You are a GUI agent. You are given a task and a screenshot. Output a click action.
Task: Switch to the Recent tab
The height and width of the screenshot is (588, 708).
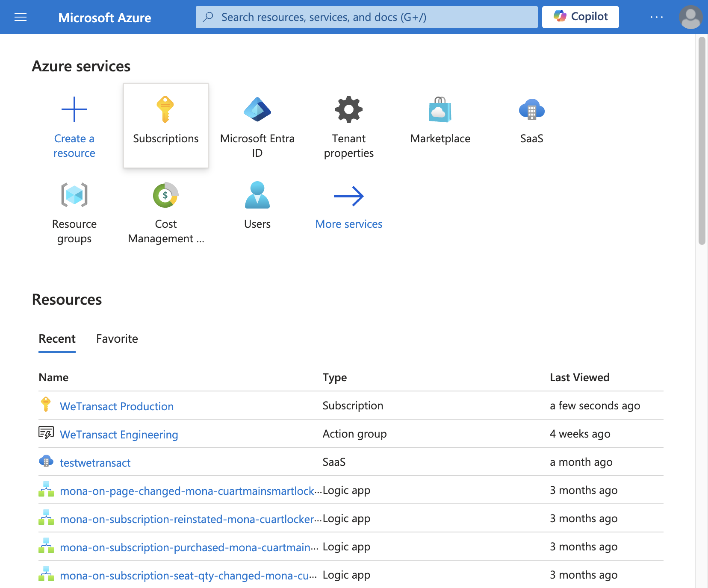click(57, 339)
